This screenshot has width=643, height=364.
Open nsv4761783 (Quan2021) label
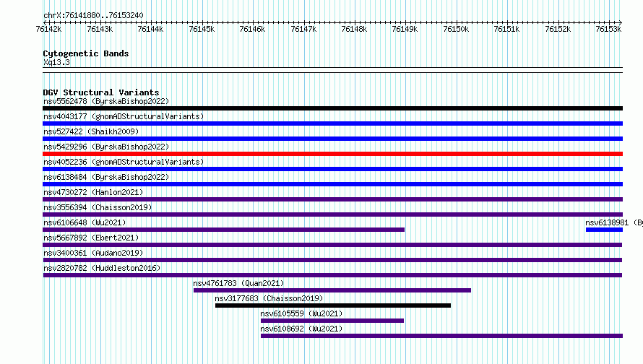238,283
